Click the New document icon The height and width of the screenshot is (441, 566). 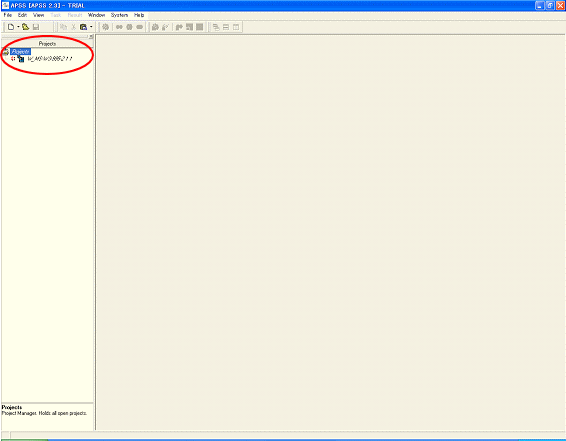point(11,27)
